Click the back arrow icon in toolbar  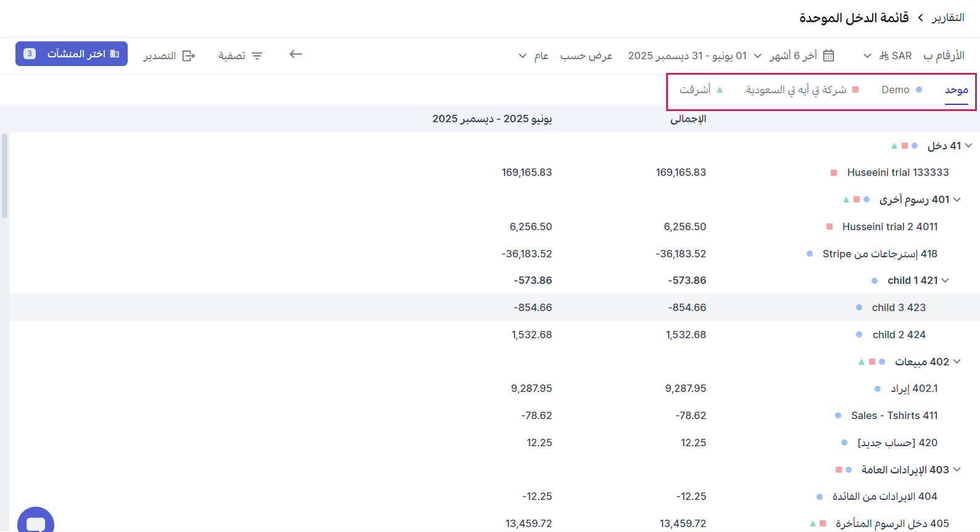pos(296,54)
